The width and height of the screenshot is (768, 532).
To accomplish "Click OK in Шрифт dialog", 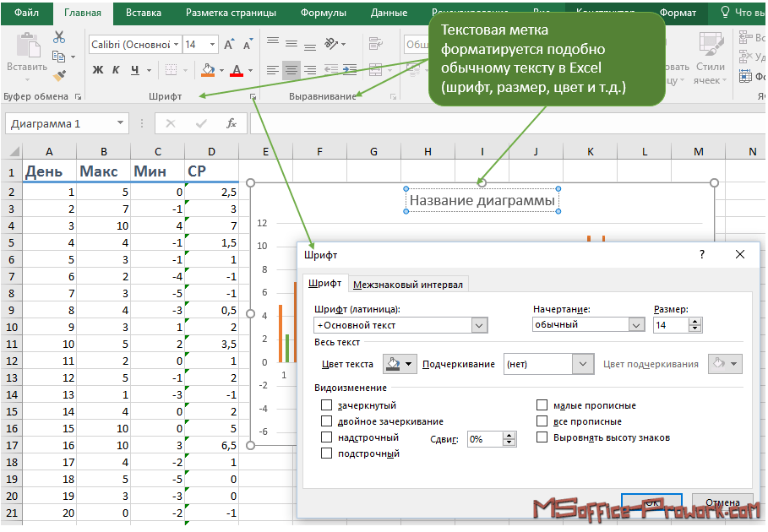I will click(651, 502).
